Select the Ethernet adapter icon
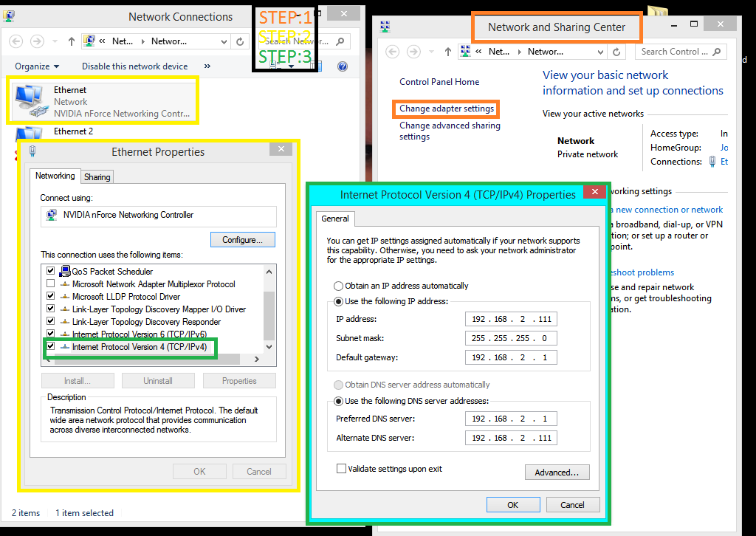The width and height of the screenshot is (756, 536). [x=32, y=101]
